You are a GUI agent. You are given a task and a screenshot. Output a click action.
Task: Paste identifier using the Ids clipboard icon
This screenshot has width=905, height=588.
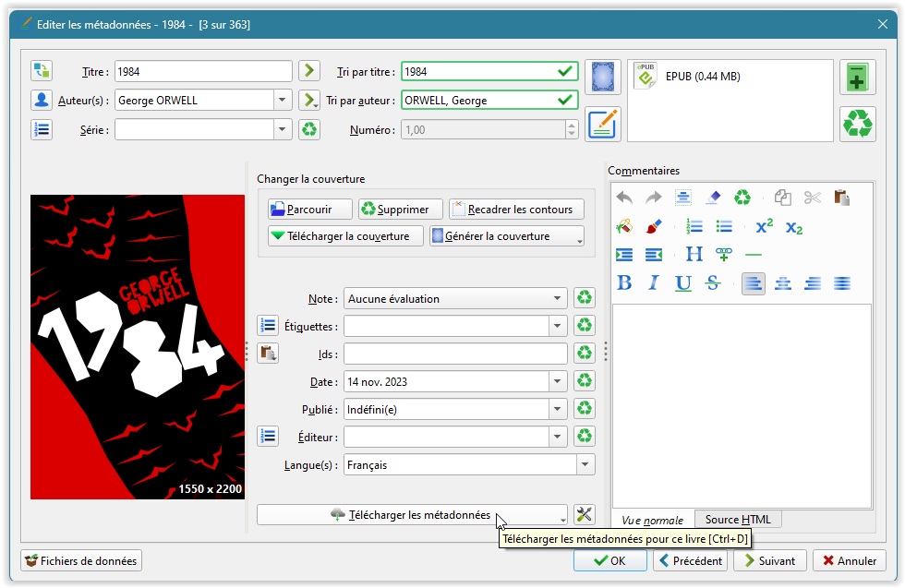coord(268,354)
